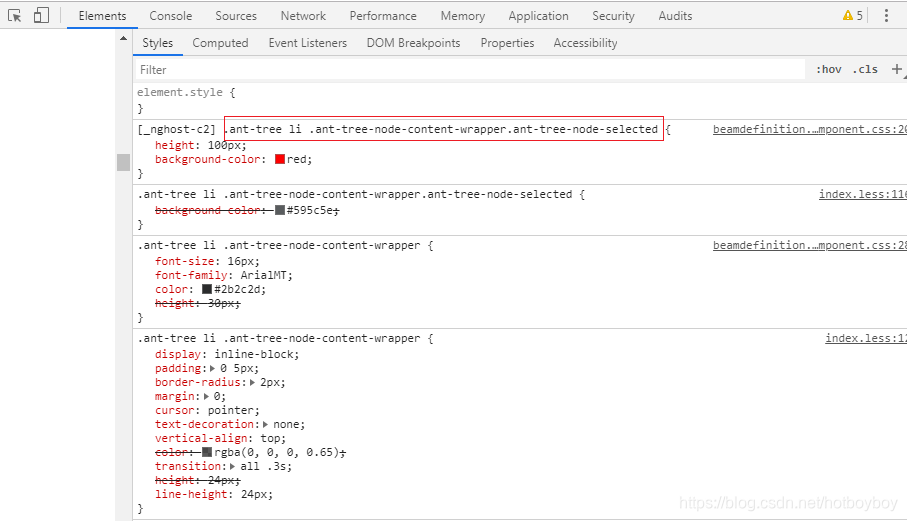Open the Console panel tab

coord(171,16)
